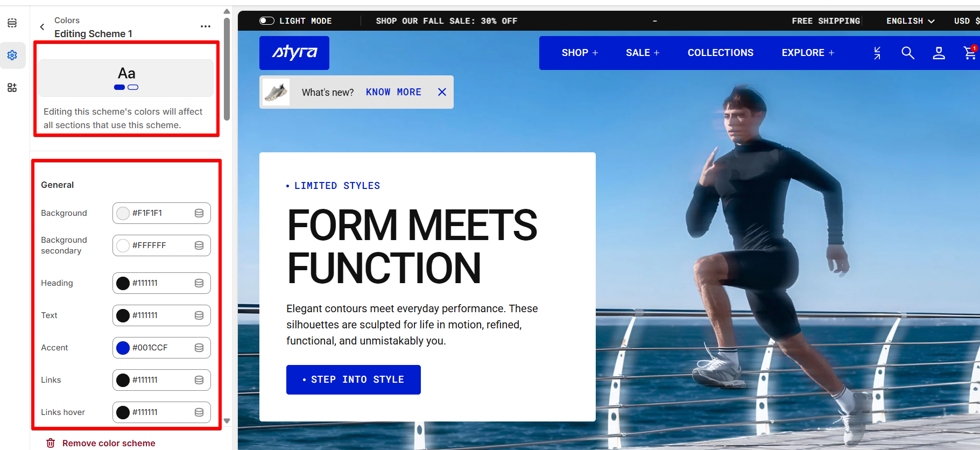Open the shopping cart icon
Screen dimensions: 980x450
pos(970,52)
